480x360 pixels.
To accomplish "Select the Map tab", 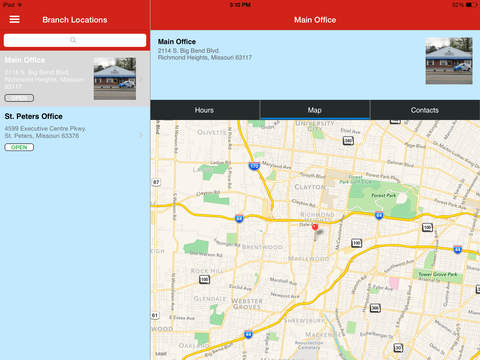I will tap(315, 110).
